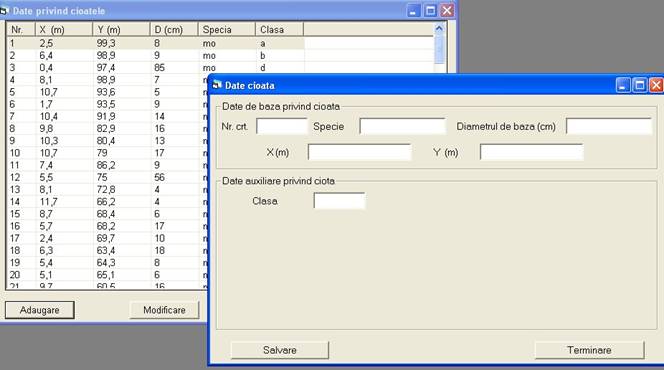Click Clasa cell 'd' in row 3
This screenshot has height=370, width=664.
click(279, 68)
